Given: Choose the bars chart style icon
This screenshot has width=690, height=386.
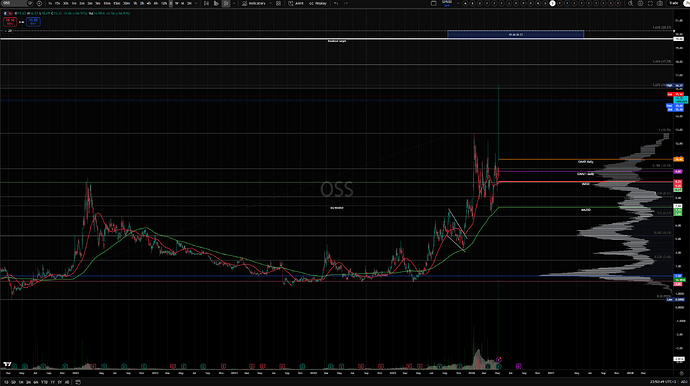Looking at the screenshot, I should pos(206,3).
